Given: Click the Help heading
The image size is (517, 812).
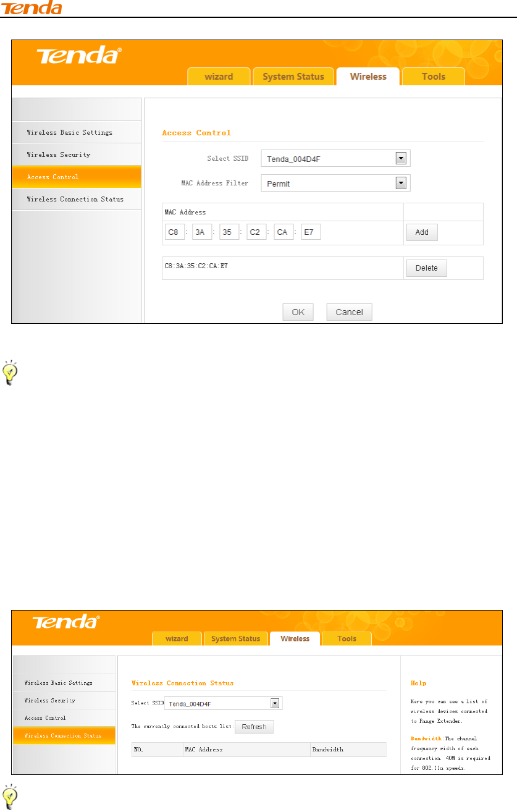Looking at the screenshot, I should click(419, 683).
